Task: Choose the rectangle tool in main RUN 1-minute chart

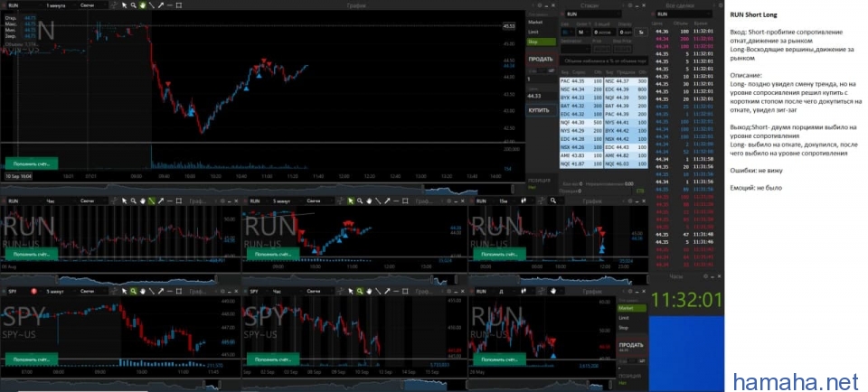Action: 179,5
